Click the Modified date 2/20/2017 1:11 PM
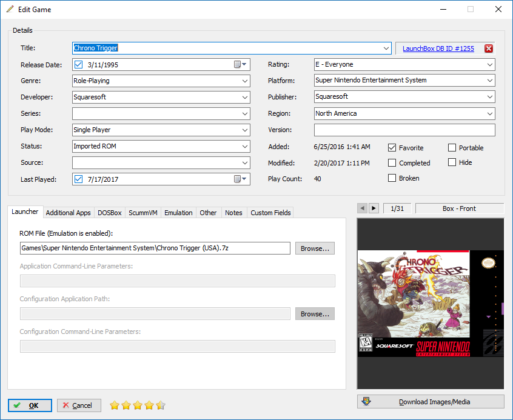This screenshot has height=420, width=513. pos(341,163)
